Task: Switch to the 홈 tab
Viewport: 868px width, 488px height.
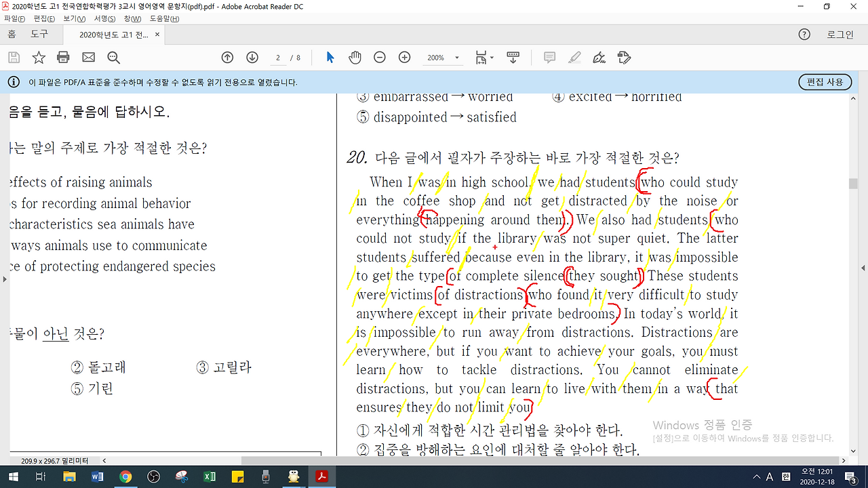Action: 12,34
